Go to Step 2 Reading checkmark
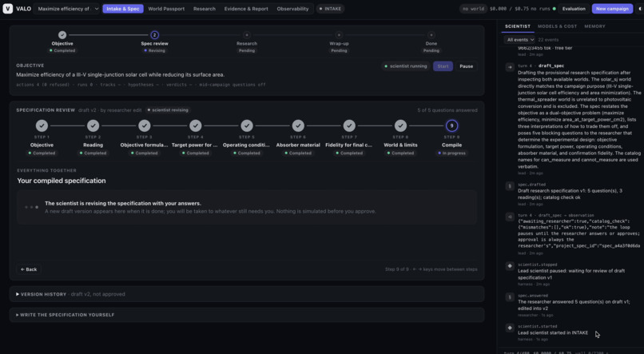Screen dimensions: 644x354 (93, 125)
